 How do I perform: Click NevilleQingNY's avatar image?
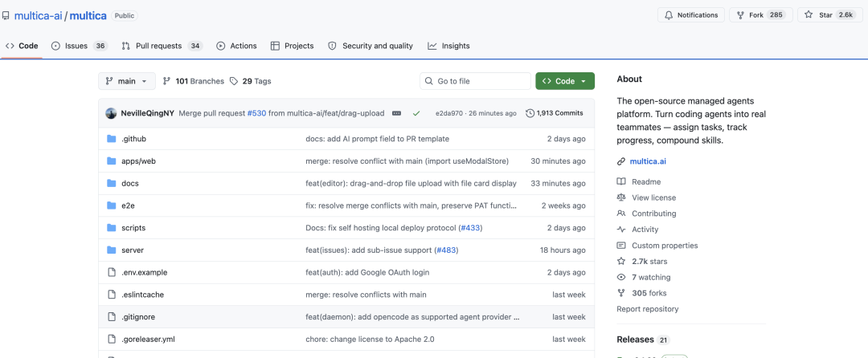pyautogui.click(x=111, y=113)
